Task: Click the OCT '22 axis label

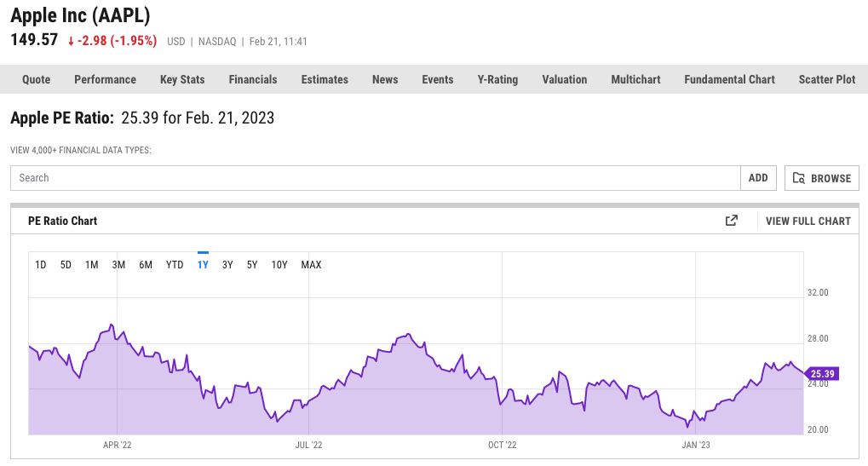Action: (x=502, y=445)
